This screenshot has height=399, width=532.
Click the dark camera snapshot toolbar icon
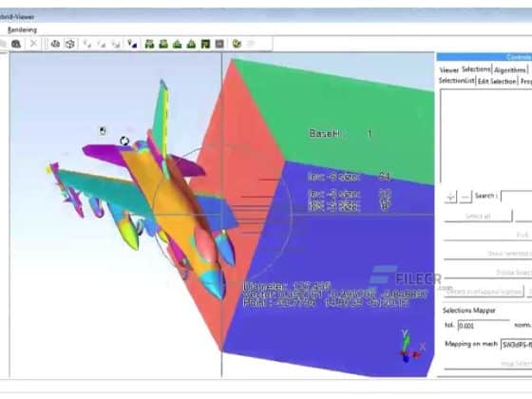16,44
